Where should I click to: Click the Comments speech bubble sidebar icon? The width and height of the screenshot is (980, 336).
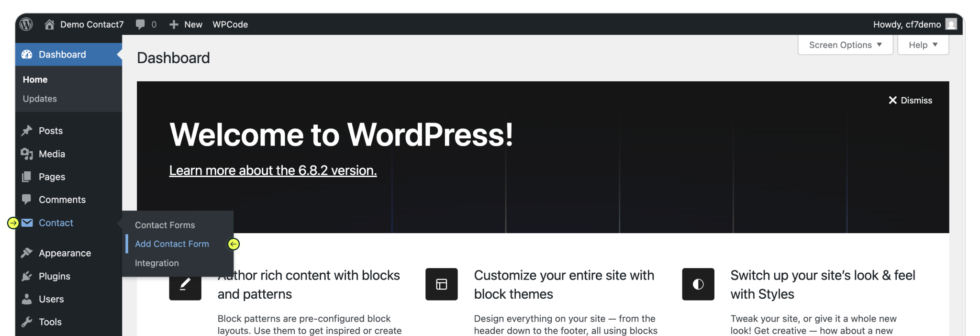point(27,199)
